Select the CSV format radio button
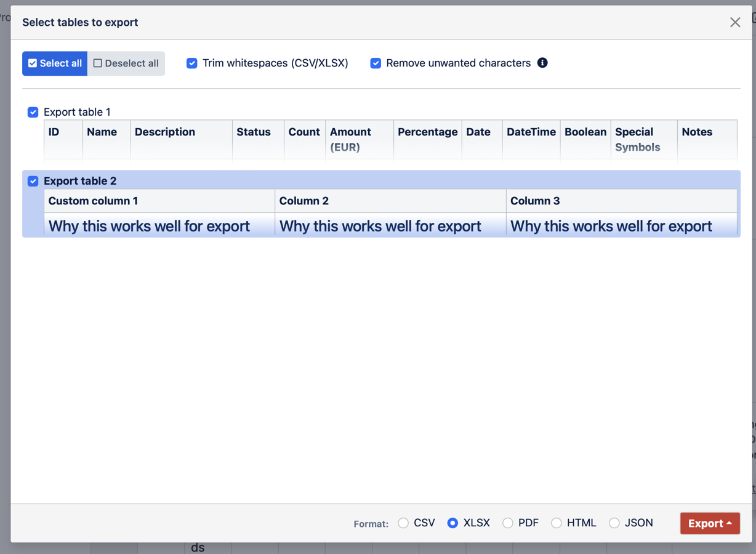This screenshot has height=554, width=756. point(403,523)
